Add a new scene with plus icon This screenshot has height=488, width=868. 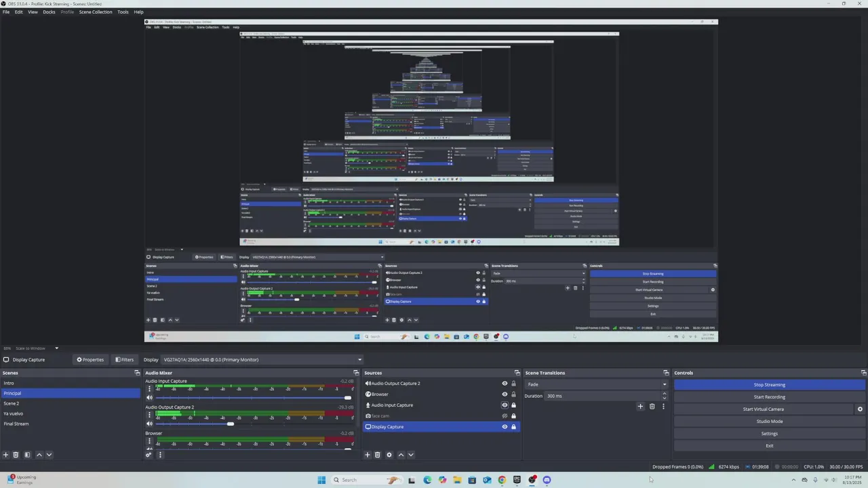[5, 455]
